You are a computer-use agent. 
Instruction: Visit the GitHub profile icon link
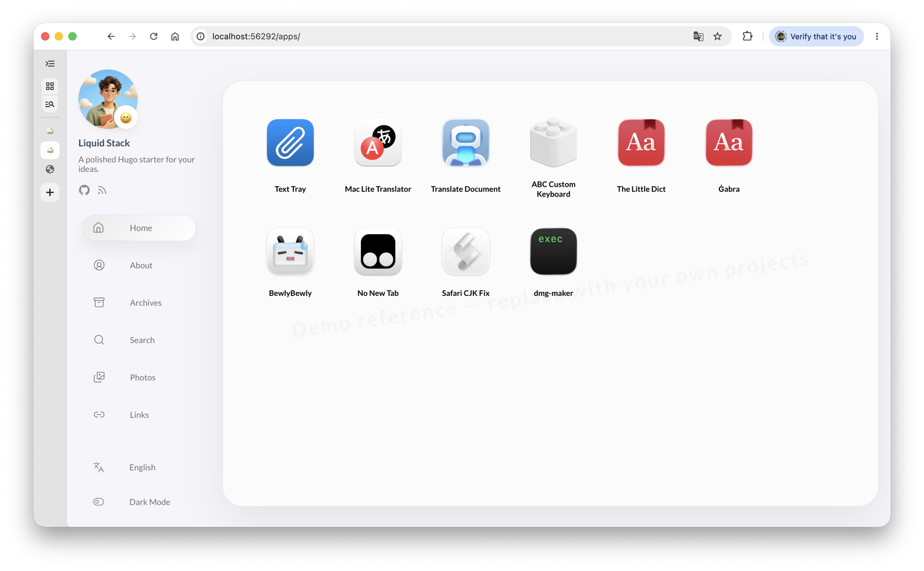click(84, 190)
